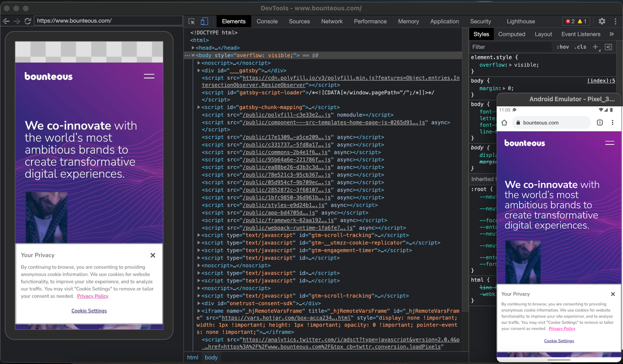The image size is (623, 364).
Task: Open the DevTools three-dot customize menu
Action: tap(615, 21)
